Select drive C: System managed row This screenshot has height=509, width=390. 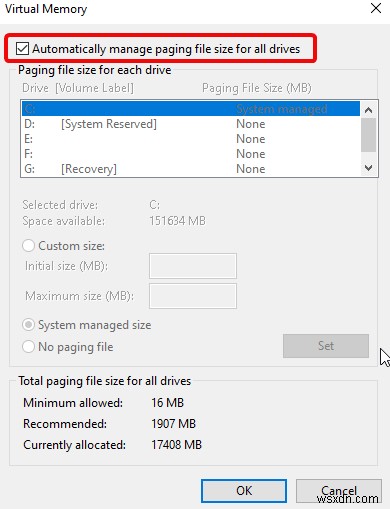point(191,109)
